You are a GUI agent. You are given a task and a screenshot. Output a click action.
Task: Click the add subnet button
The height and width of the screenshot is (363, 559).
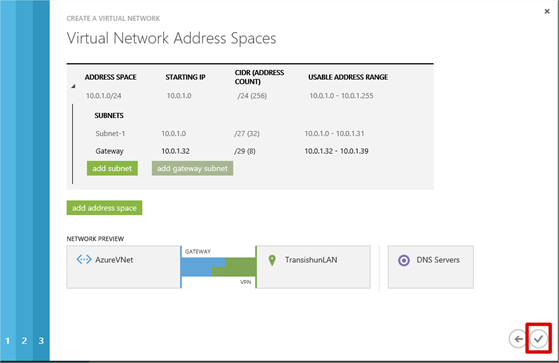(x=112, y=168)
